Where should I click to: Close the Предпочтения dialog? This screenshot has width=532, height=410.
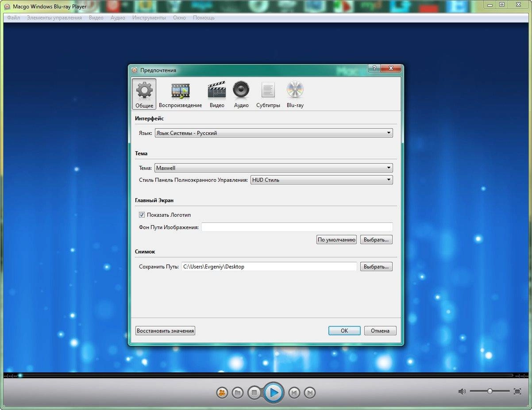(x=391, y=68)
